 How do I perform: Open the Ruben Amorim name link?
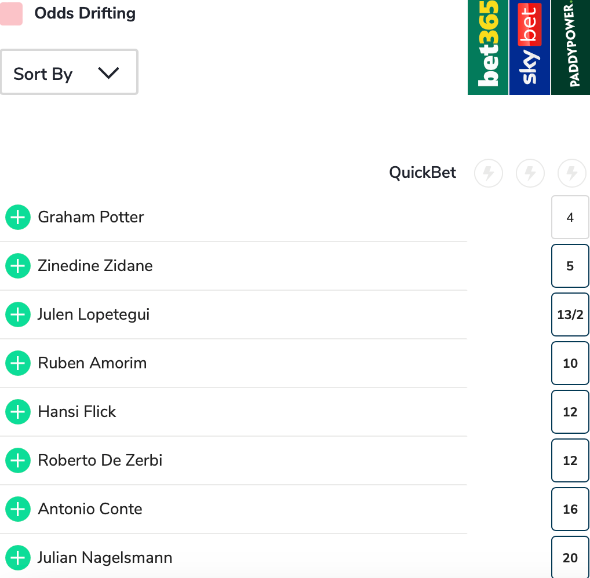point(92,363)
